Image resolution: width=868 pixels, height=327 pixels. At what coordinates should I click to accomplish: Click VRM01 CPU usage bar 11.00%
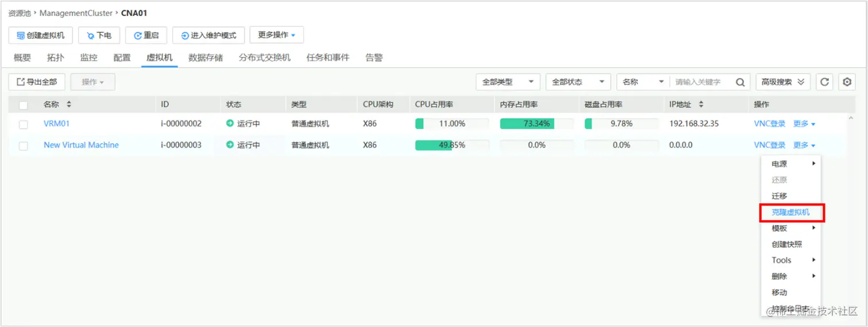[x=452, y=123]
